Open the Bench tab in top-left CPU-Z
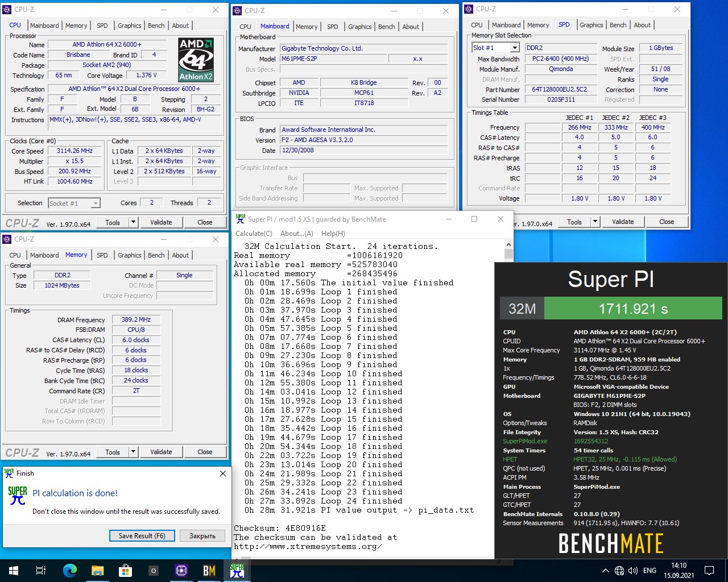The height and width of the screenshot is (582, 728). click(156, 26)
